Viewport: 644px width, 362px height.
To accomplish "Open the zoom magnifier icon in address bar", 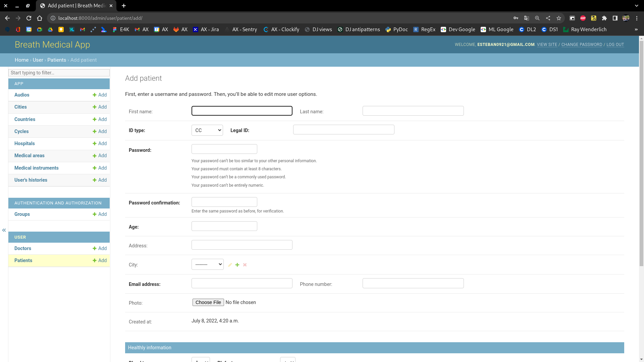I will [537, 18].
